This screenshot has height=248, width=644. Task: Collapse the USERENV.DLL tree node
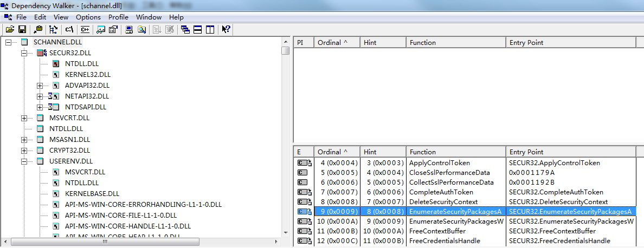24,161
